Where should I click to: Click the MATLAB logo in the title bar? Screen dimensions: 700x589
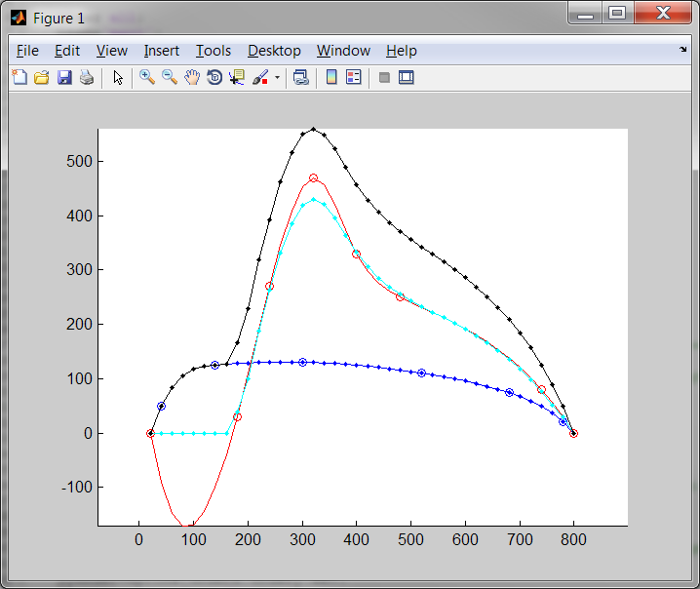[19, 18]
